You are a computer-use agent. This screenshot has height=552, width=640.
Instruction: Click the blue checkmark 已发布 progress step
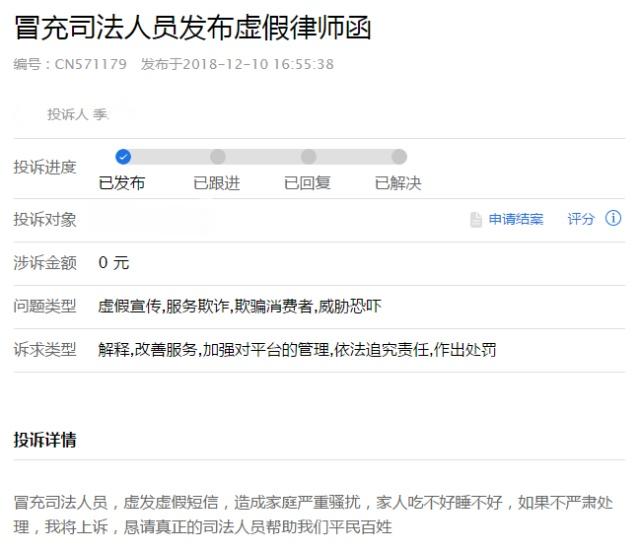[x=123, y=156]
